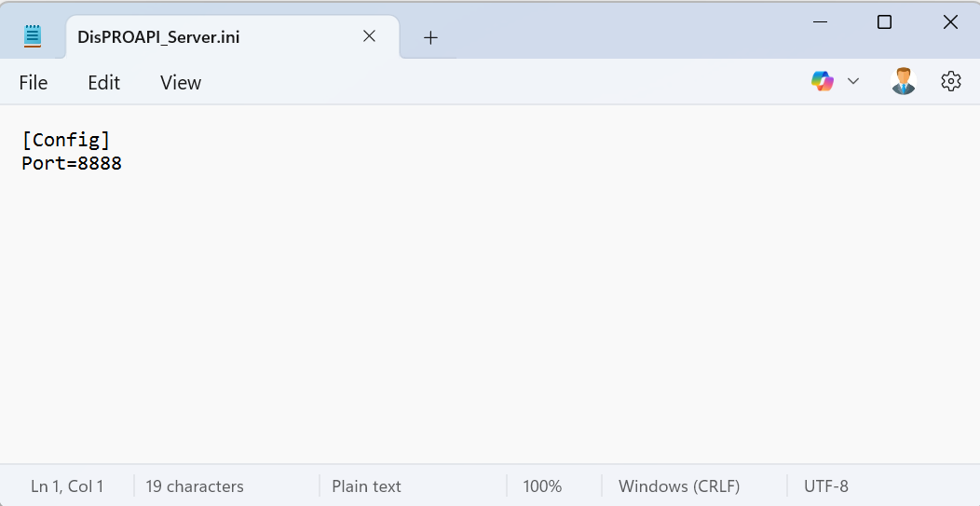Click the UTF-8 encoding indicator
The width and height of the screenshot is (980, 506).
point(825,486)
